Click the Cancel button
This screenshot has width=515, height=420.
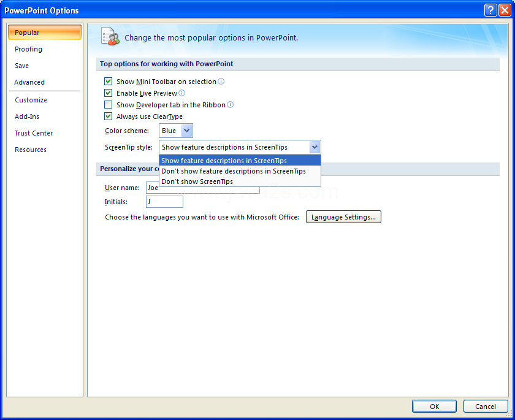486,407
